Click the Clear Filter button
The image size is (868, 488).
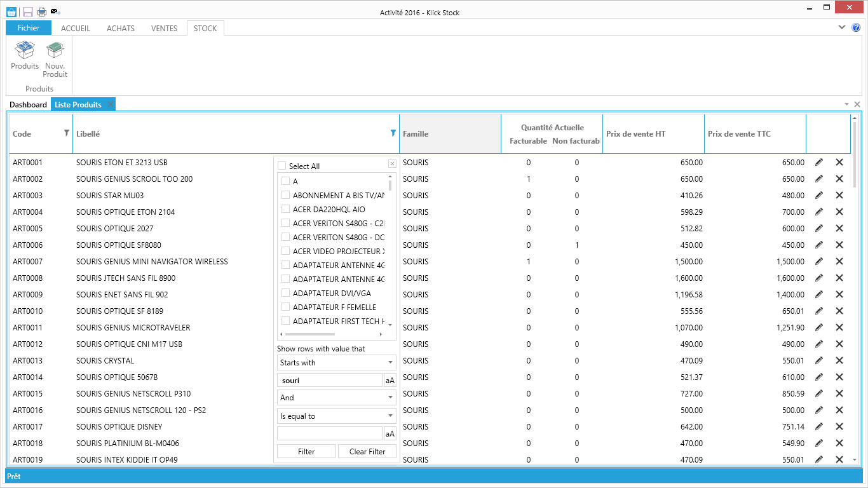[x=367, y=452]
